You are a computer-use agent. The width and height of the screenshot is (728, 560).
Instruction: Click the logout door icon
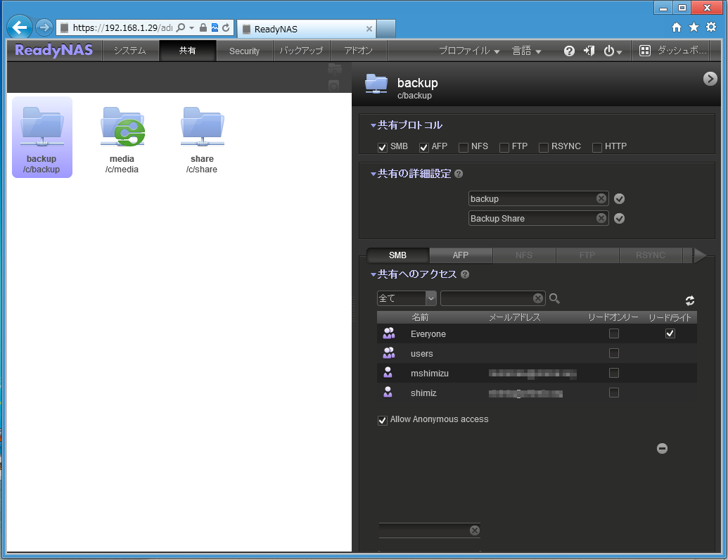tap(589, 51)
